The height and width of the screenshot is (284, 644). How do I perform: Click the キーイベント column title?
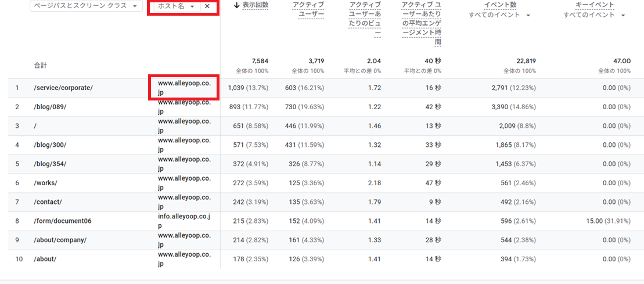594,5
